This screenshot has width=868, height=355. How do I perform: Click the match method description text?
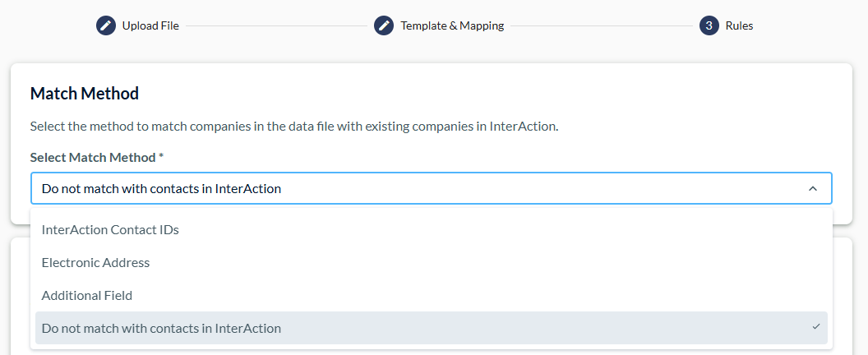coord(294,126)
